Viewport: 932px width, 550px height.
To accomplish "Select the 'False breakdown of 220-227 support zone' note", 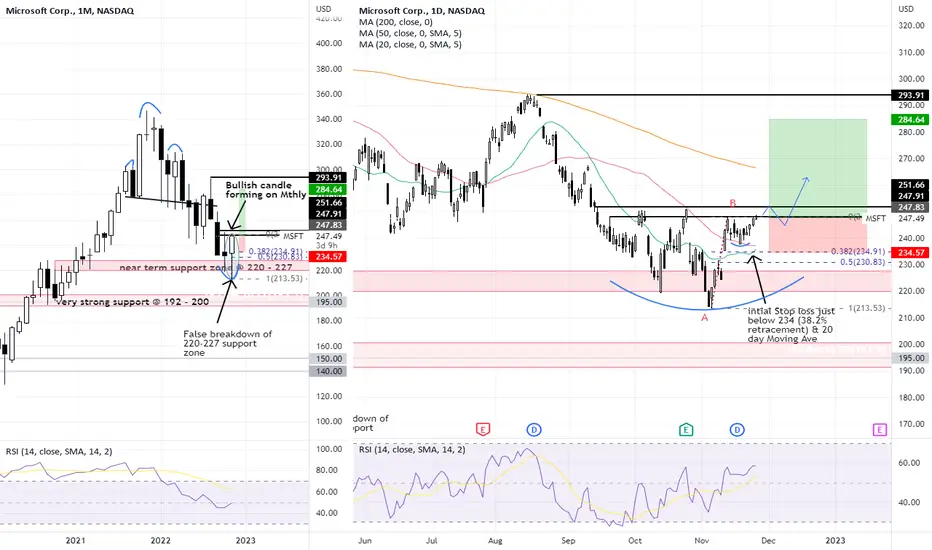I will click(227, 343).
